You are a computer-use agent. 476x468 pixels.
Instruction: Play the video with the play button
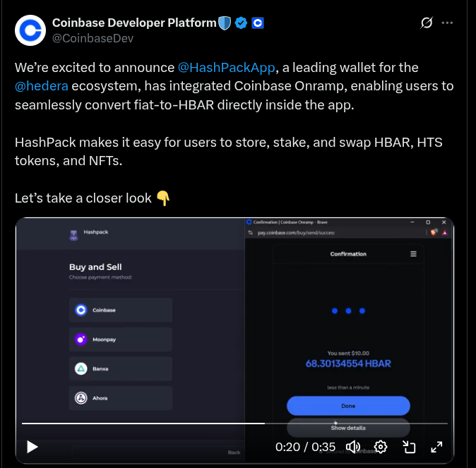32,447
